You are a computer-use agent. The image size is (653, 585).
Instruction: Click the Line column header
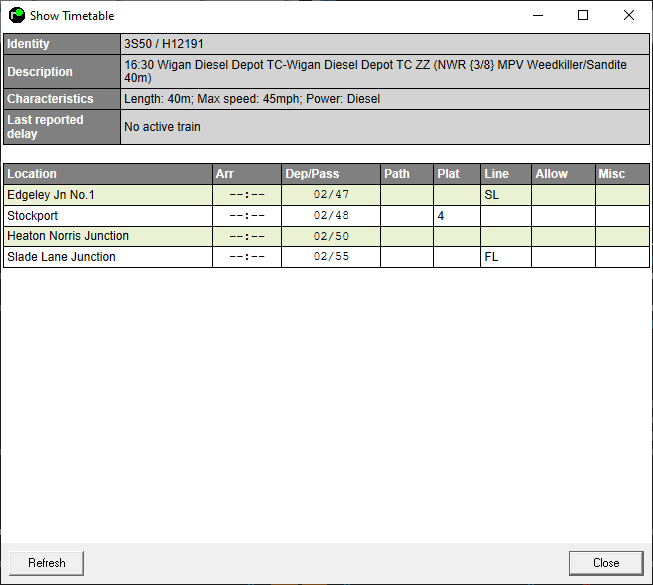(x=505, y=174)
